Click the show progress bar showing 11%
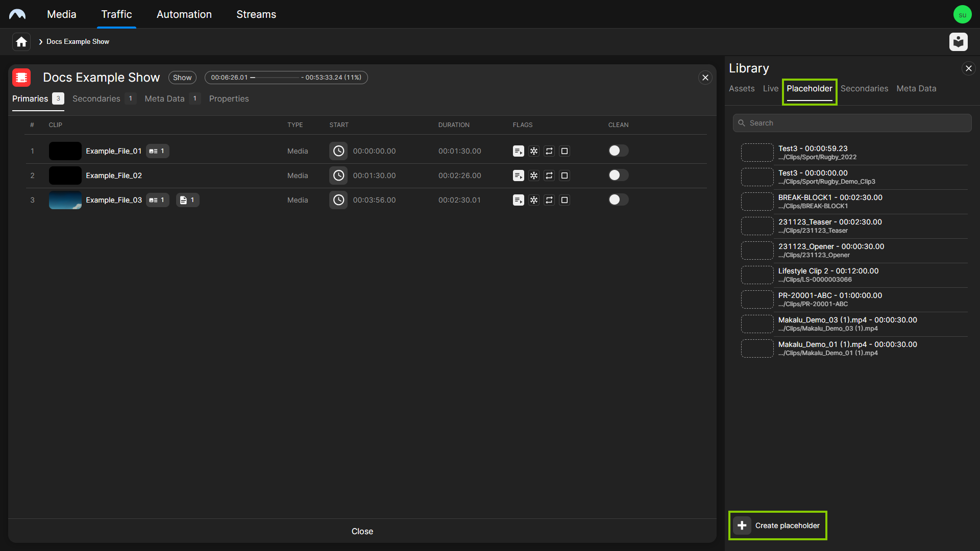 pos(286,78)
